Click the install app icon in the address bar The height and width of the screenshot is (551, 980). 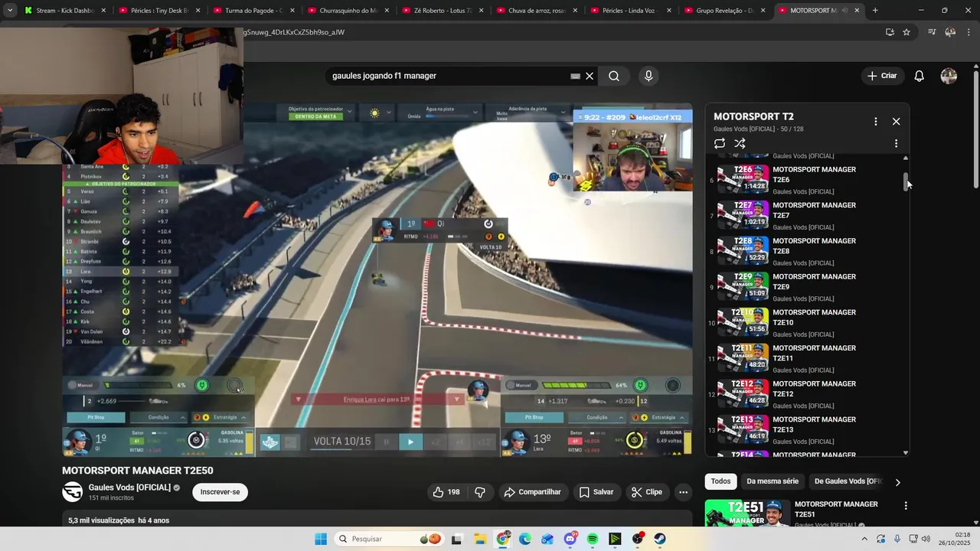click(890, 32)
